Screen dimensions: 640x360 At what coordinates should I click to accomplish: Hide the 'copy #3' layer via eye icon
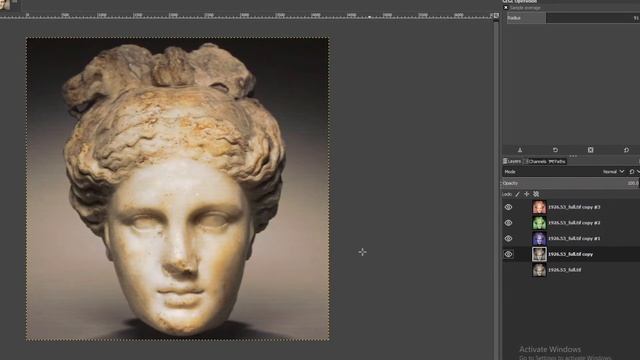pyautogui.click(x=508, y=207)
